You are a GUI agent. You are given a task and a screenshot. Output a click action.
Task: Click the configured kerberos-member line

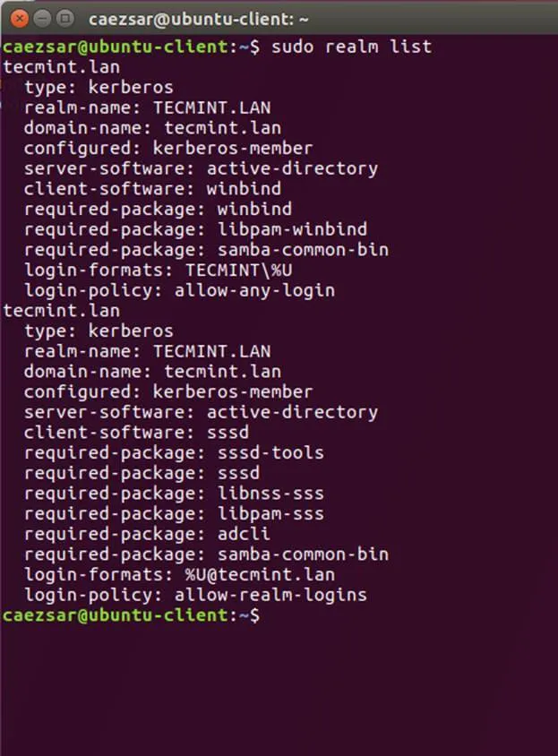(170, 147)
